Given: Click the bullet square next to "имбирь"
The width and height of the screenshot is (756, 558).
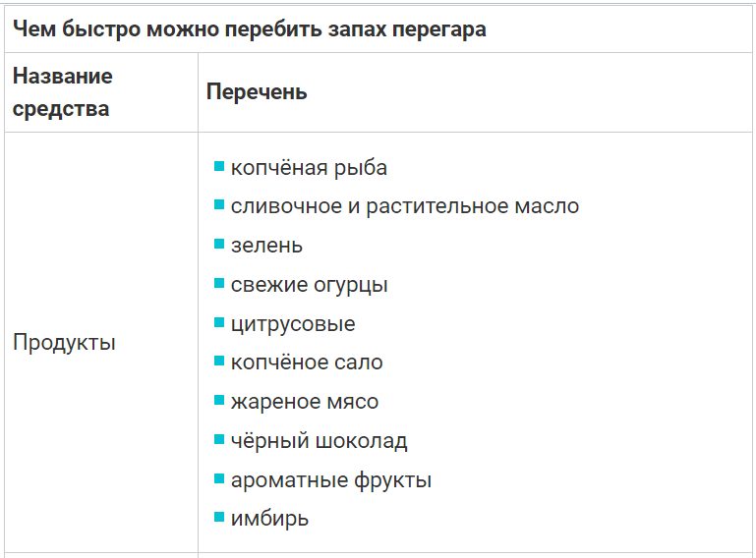Looking at the screenshot, I should 219,517.
